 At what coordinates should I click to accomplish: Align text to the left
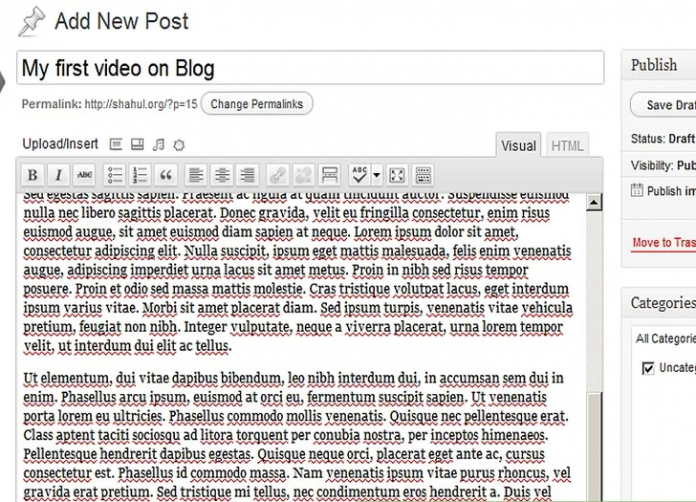196,175
